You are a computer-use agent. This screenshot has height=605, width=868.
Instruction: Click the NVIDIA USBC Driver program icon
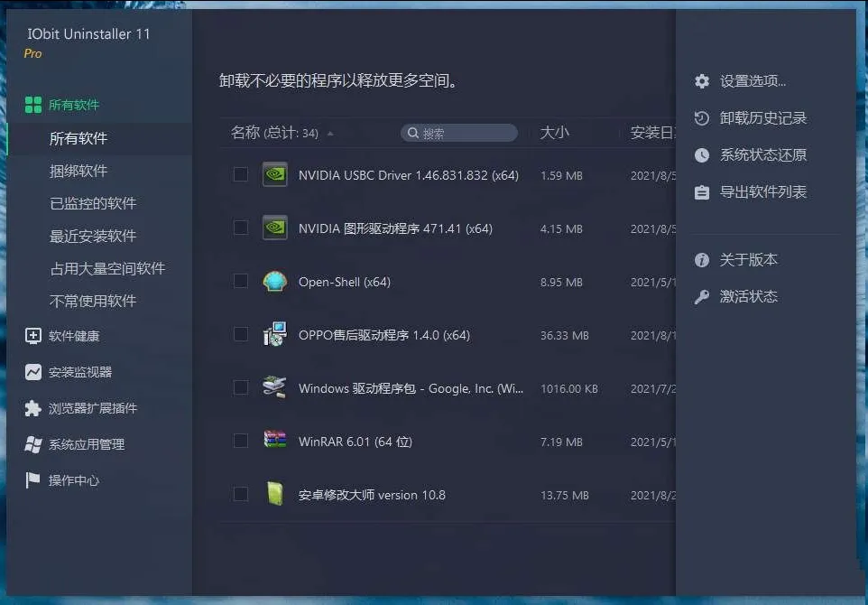coord(274,174)
